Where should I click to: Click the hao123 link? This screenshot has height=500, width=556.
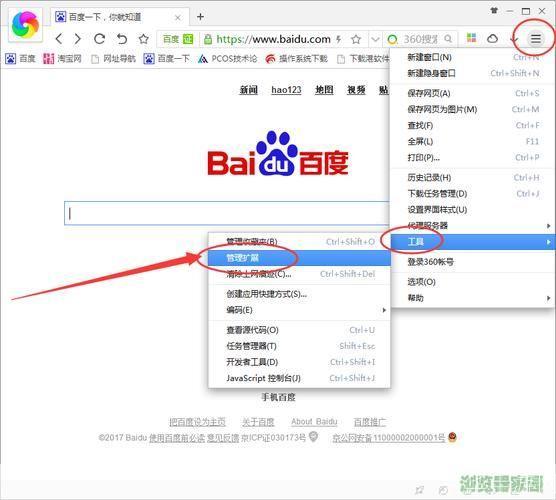(286, 90)
